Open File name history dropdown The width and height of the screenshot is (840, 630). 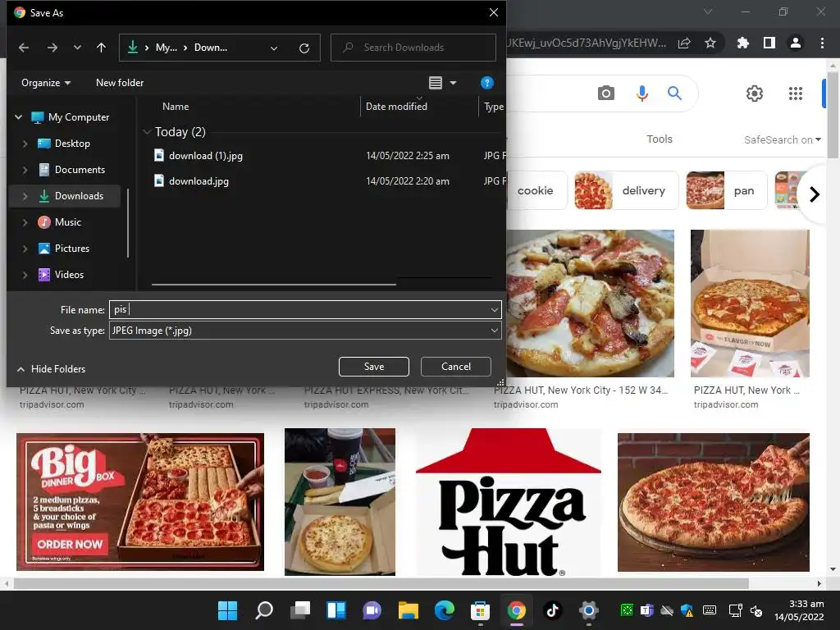tap(495, 309)
